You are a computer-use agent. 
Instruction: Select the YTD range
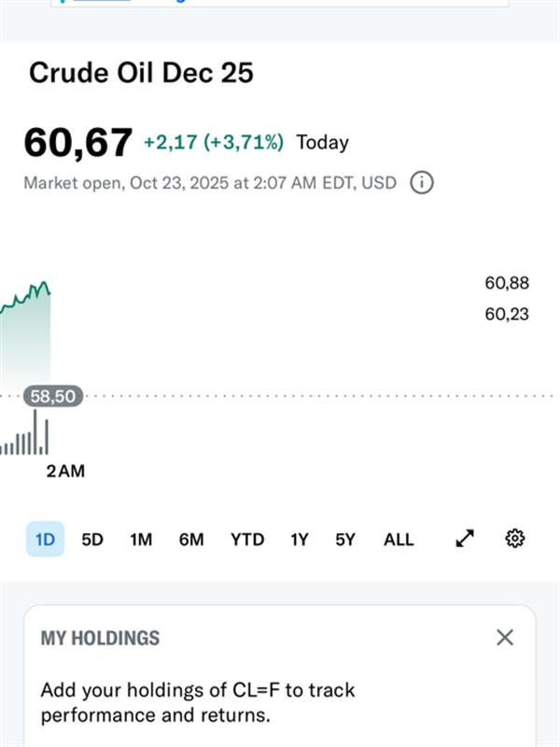pyautogui.click(x=247, y=540)
